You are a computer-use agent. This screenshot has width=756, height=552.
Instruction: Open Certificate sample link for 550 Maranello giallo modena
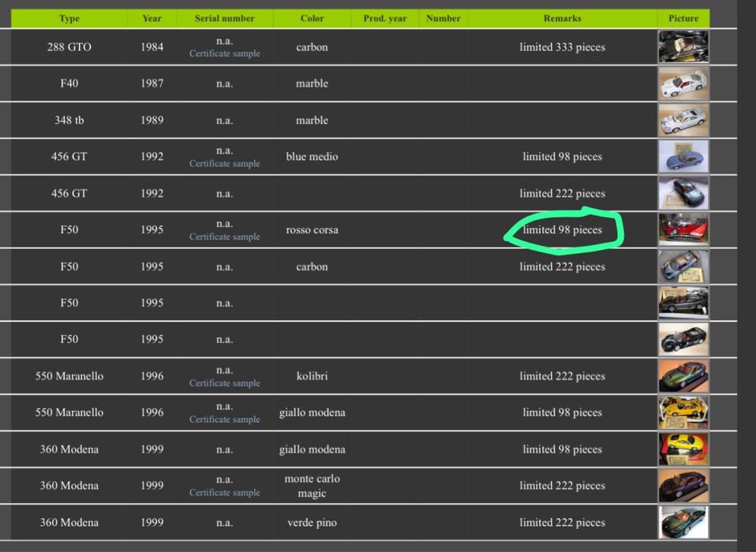(224, 419)
